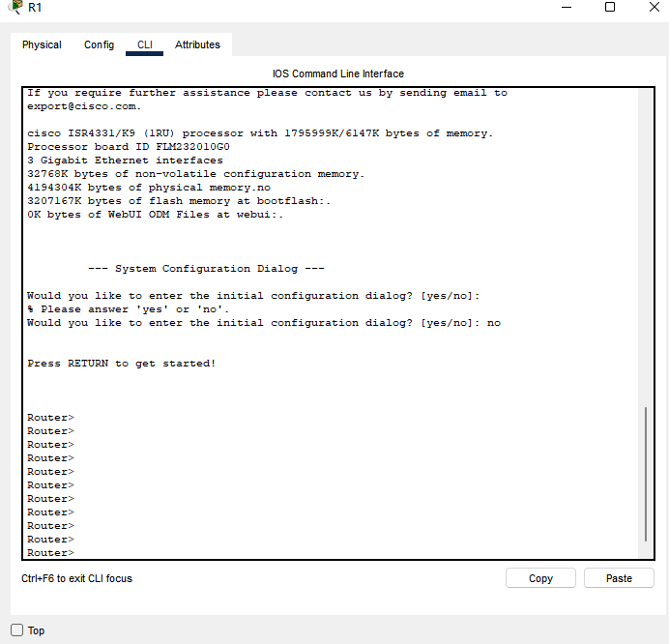Open the Attributes tab
The height and width of the screenshot is (644, 669).
click(197, 44)
